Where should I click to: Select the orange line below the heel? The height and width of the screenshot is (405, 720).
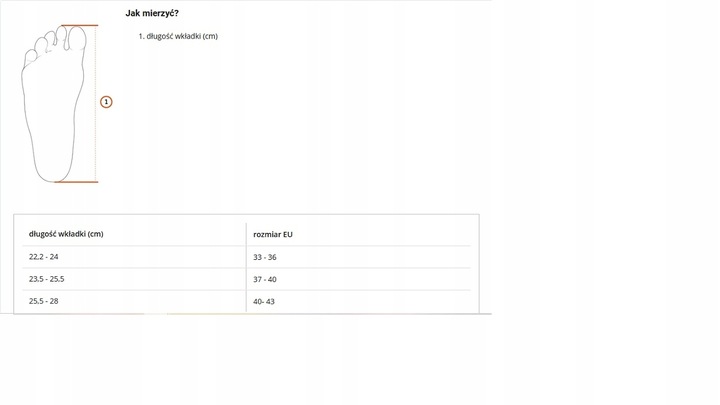coord(77,182)
